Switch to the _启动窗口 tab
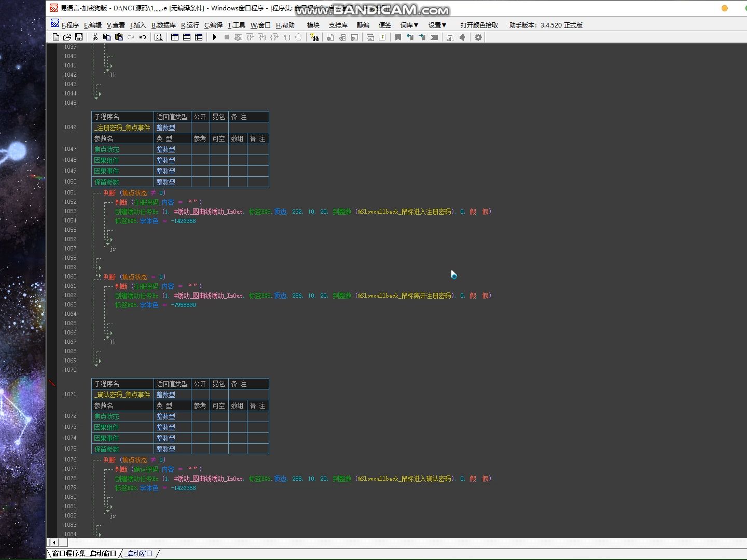Image resolution: width=747 pixels, height=560 pixels. click(x=140, y=553)
